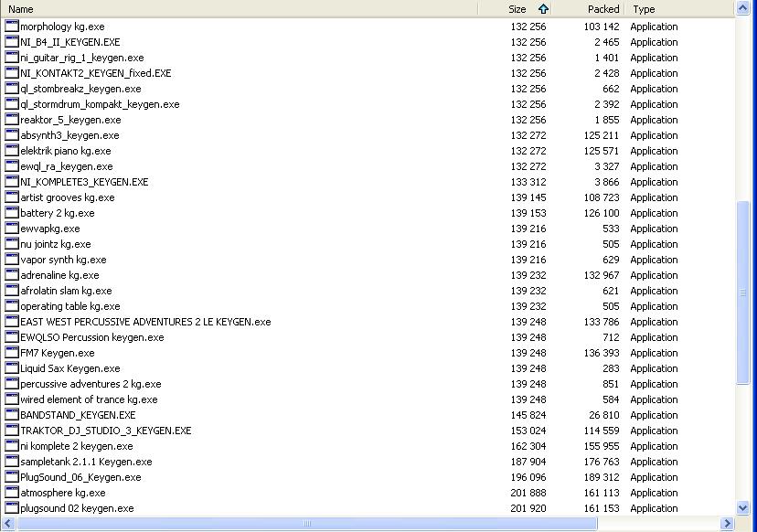Image resolution: width=757 pixels, height=532 pixels.
Task: Click the elektrik piano kg.exe icon
Action: point(12,150)
